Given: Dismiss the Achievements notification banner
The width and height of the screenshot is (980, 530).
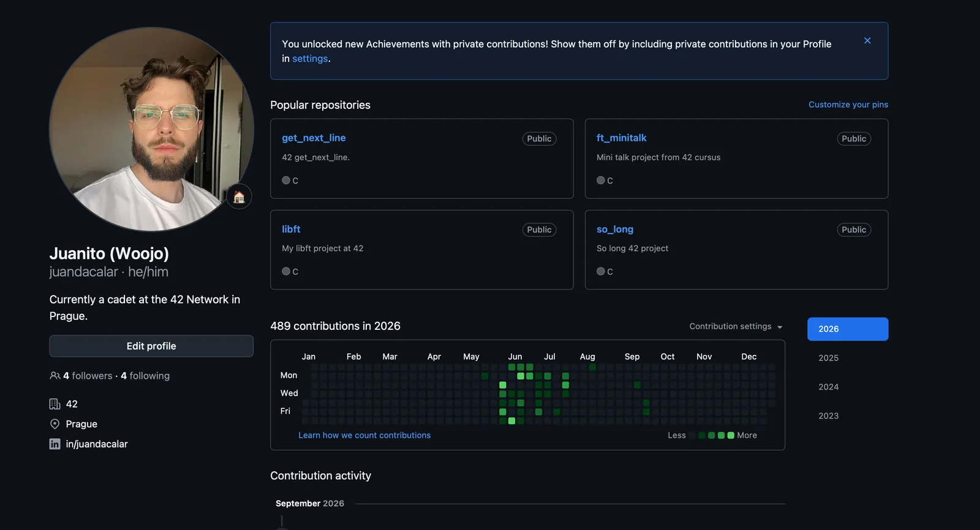Looking at the screenshot, I should coord(867,40).
